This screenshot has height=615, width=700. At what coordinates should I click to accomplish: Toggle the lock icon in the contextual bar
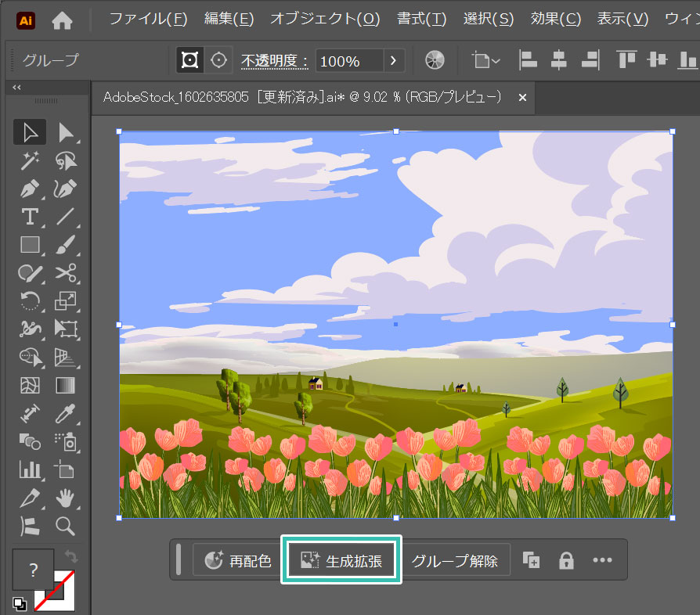coord(566,560)
